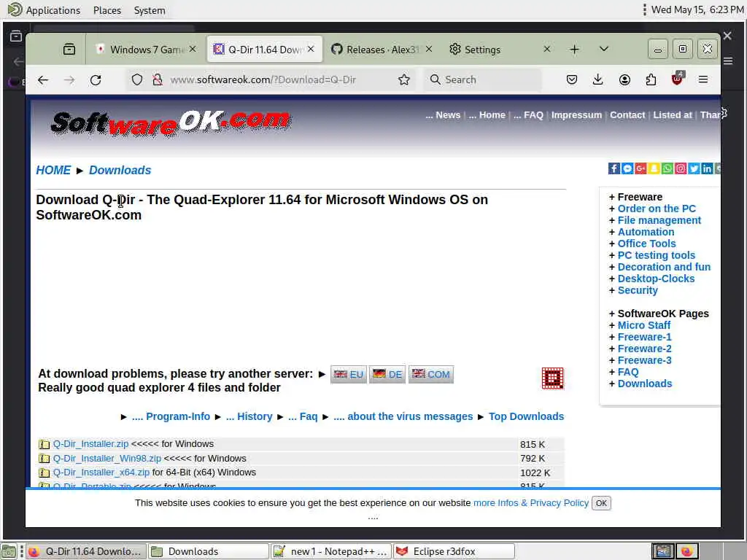Share via Google Plus icon

point(640,168)
